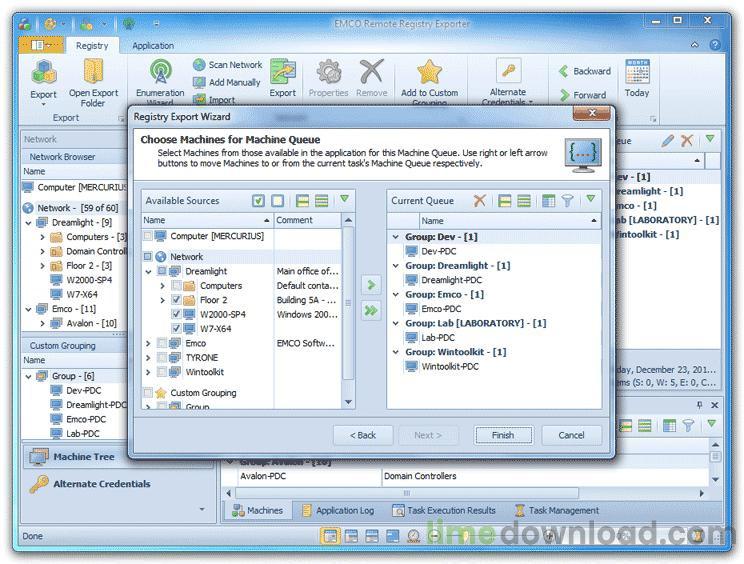
Task: Move all machines to queue with double arrow
Action: point(371,311)
